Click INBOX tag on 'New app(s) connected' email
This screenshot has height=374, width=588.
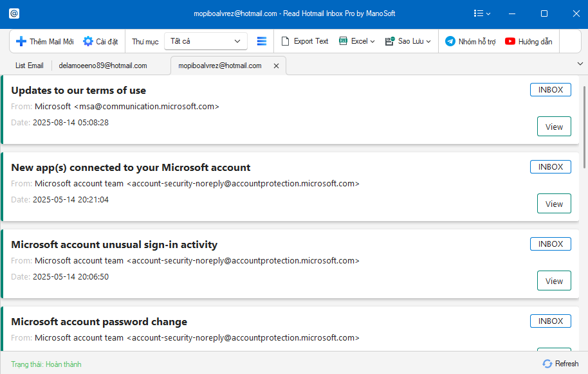point(551,167)
